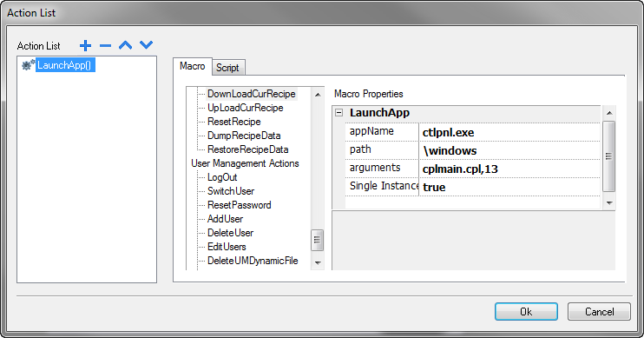Switch to the Script tab
This screenshot has width=644, height=338.
228,68
